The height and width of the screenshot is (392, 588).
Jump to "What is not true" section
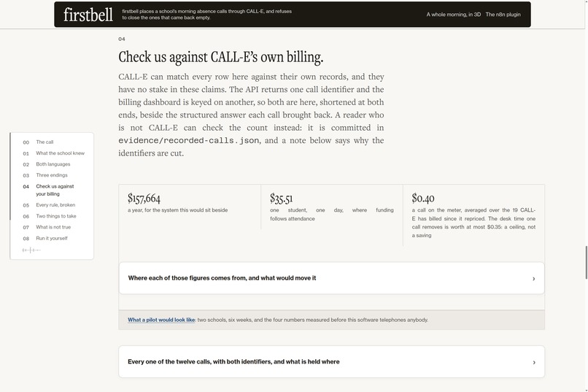[53, 227]
